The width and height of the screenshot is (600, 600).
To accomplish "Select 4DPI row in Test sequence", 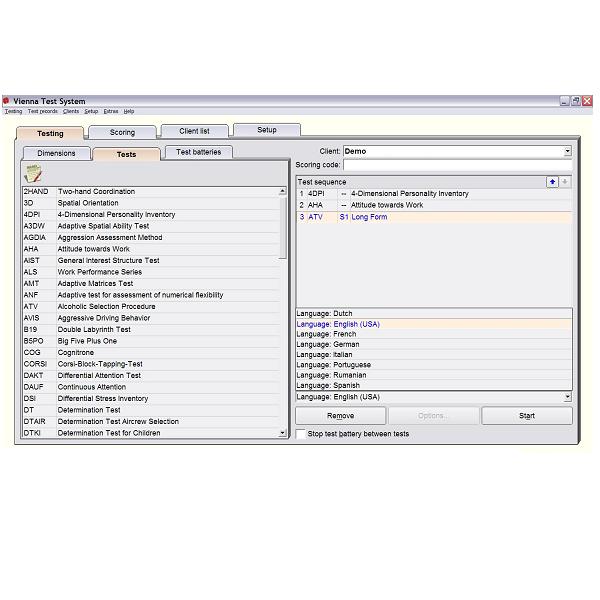I will click(x=434, y=194).
